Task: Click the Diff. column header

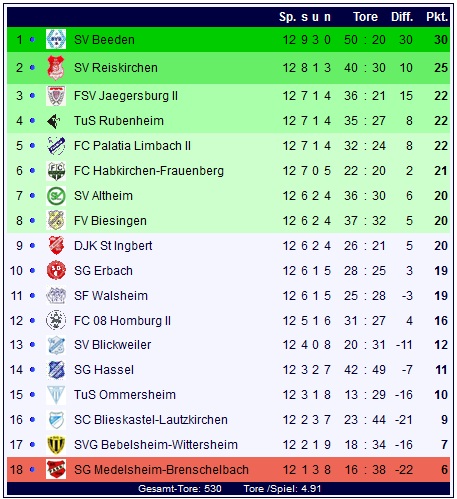Action: (x=402, y=17)
